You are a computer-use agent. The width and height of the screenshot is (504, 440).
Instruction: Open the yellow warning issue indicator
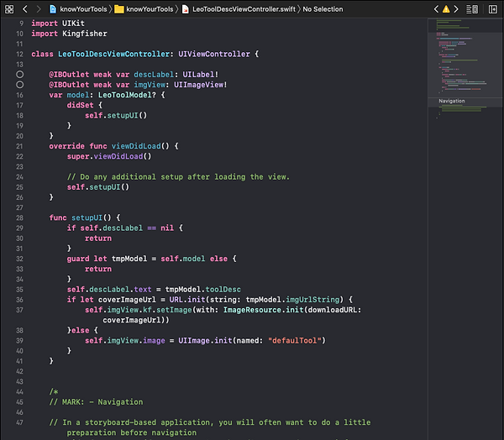coord(446,9)
